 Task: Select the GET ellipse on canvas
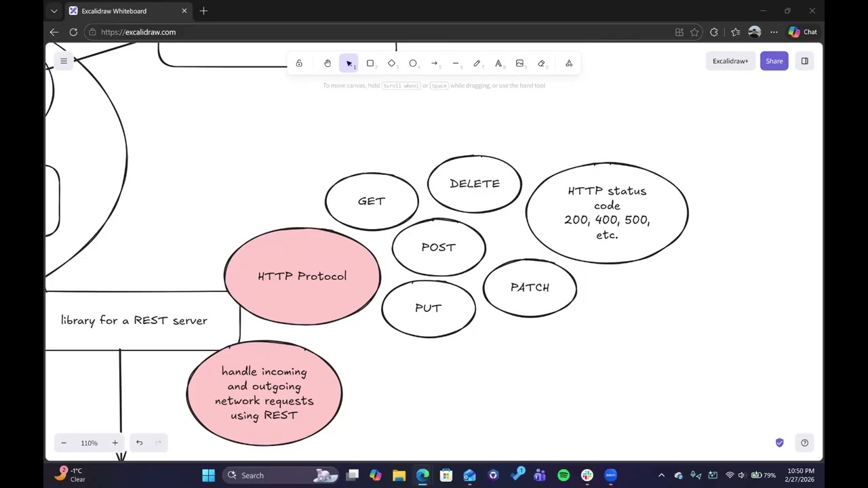[372, 201]
